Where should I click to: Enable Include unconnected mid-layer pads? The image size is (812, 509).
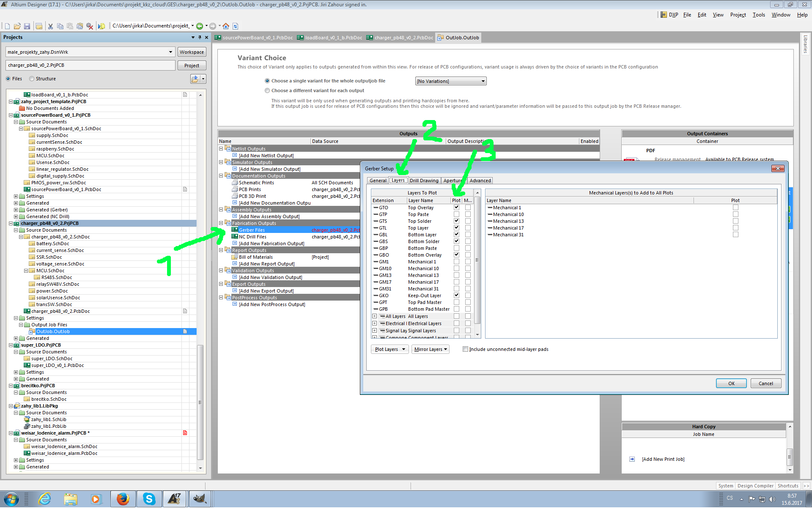click(465, 349)
